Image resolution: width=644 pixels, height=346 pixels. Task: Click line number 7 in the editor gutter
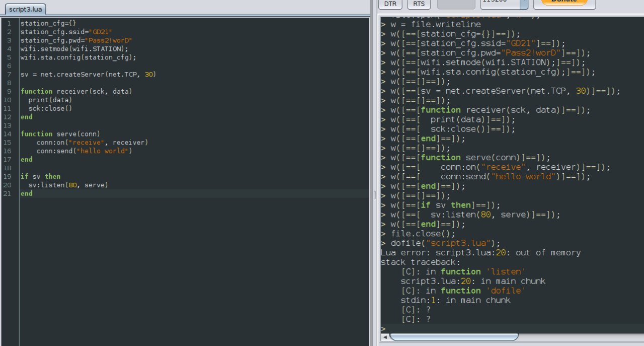[9, 75]
